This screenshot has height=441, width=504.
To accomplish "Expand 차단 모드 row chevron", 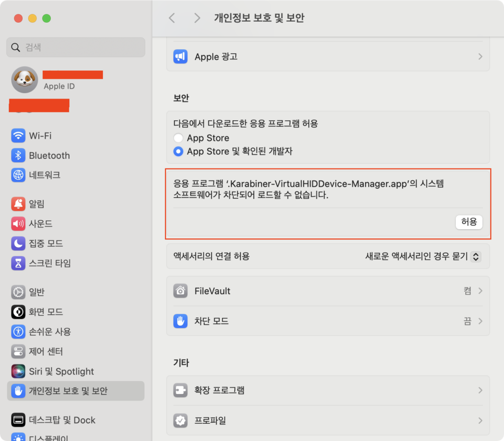I will click(x=480, y=321).
